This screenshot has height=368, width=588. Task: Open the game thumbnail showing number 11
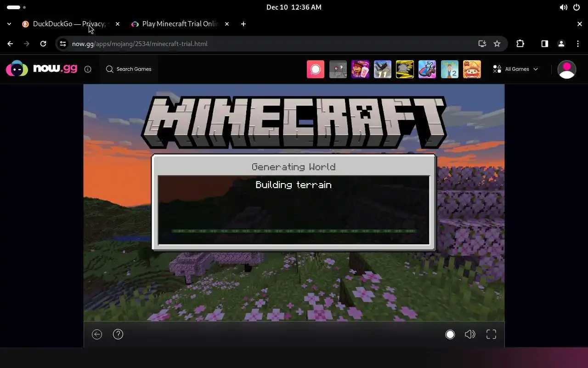(x=383, y=69)
